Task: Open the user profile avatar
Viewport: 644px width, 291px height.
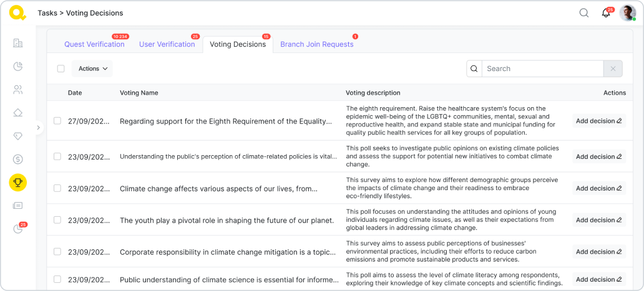Action: click(627, 13)
